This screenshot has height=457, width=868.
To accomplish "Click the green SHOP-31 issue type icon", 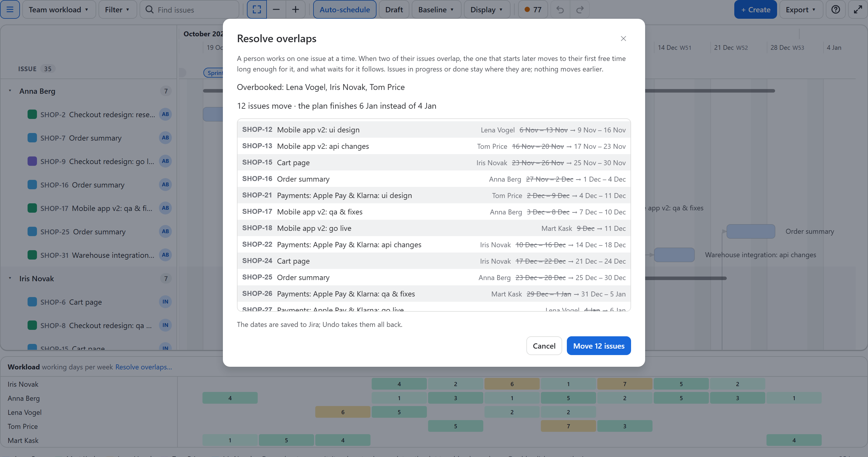I will (32, 255).
